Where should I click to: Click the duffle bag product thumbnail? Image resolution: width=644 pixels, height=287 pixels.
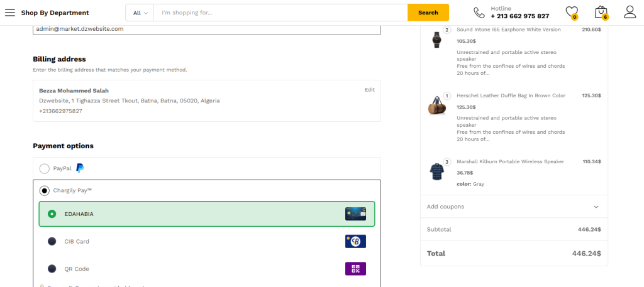click(x=436, y=106)
